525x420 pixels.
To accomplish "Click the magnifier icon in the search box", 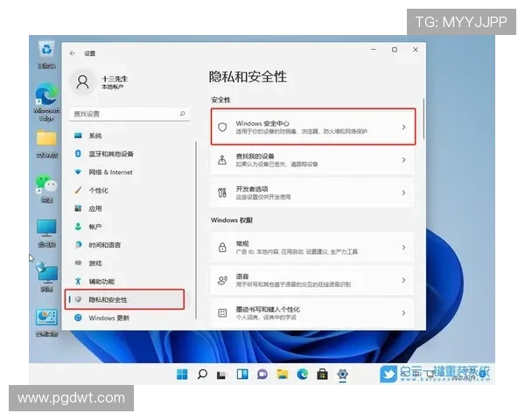I will click(182, 114).
